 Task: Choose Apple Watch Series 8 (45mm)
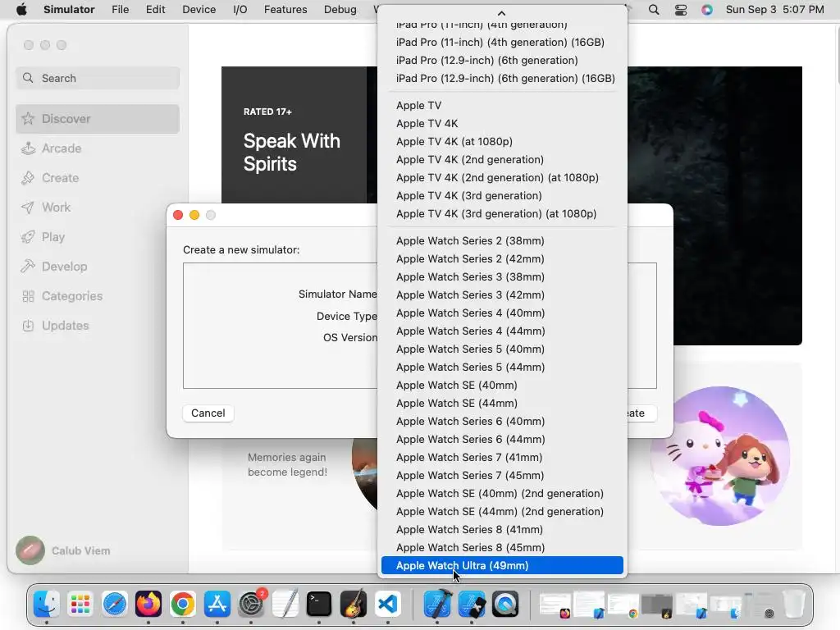click(502, 547)
